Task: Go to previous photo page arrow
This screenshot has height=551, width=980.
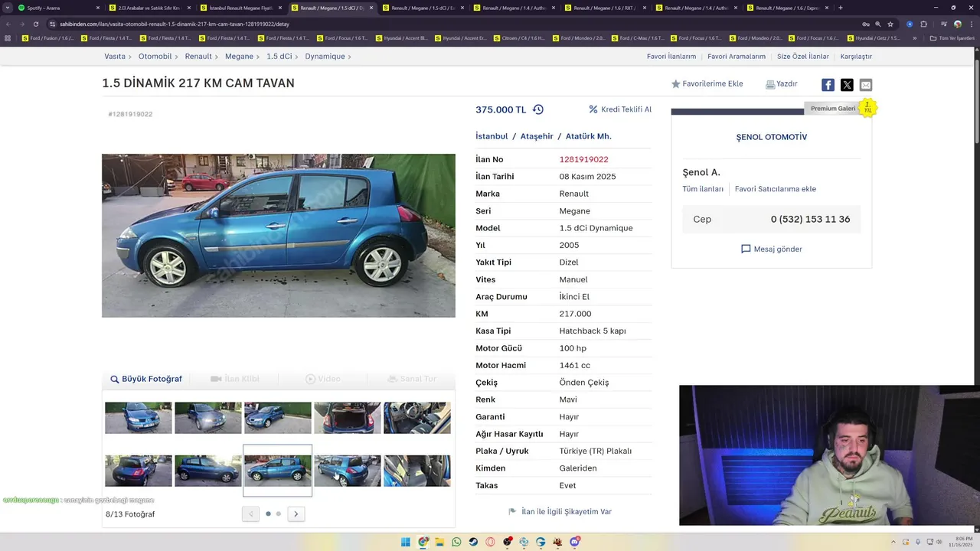Action: pyautogui.click(x=250, y=514)
